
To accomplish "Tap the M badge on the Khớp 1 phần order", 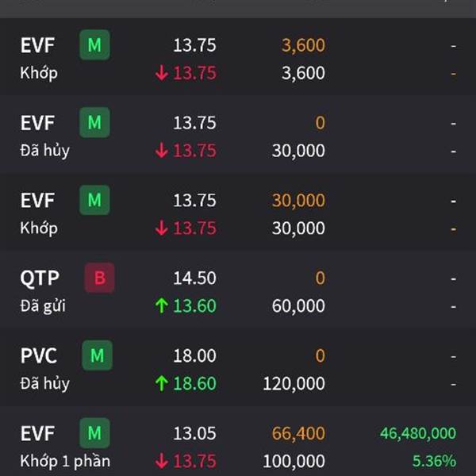I will [94, 433].
